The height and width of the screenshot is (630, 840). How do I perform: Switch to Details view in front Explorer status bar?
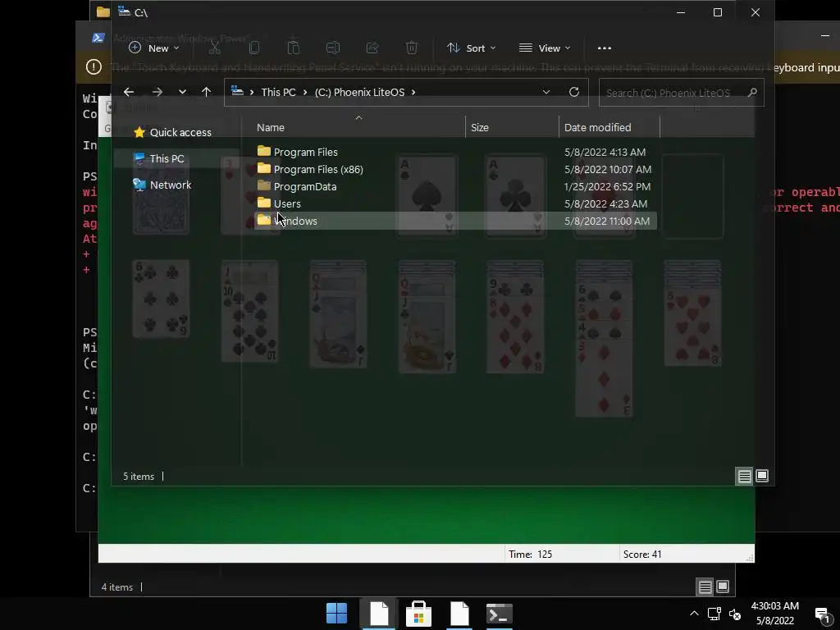(744, 477)
